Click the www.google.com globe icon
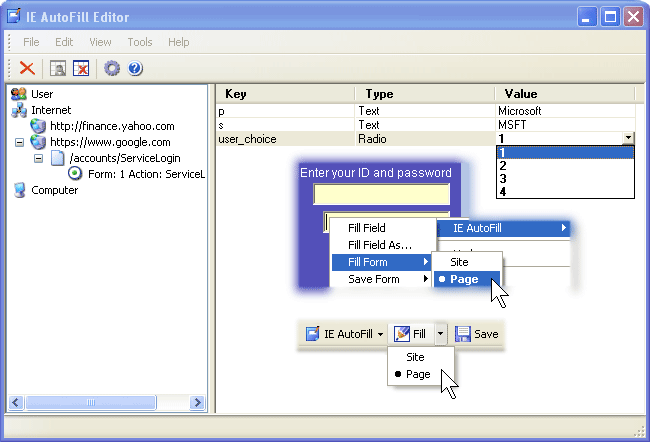This screenshot has height=442, width=650. [38, 142]
